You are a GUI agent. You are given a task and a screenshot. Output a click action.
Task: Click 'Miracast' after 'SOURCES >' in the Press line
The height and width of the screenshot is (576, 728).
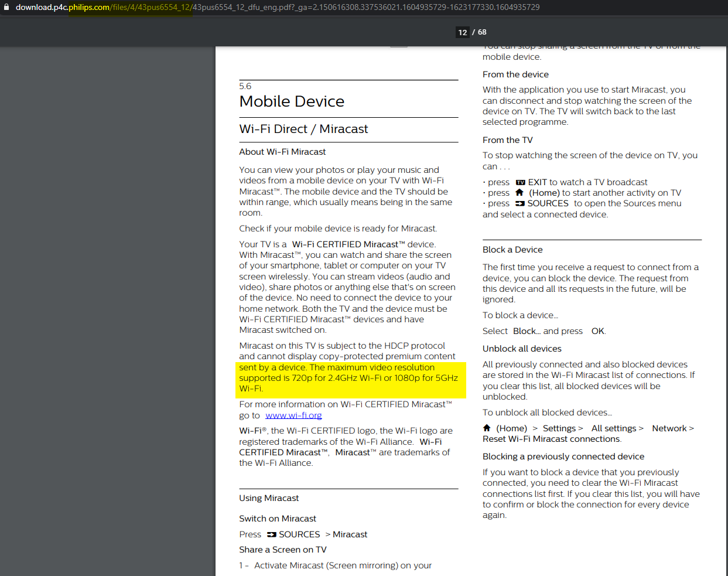[x=350, y=534]
